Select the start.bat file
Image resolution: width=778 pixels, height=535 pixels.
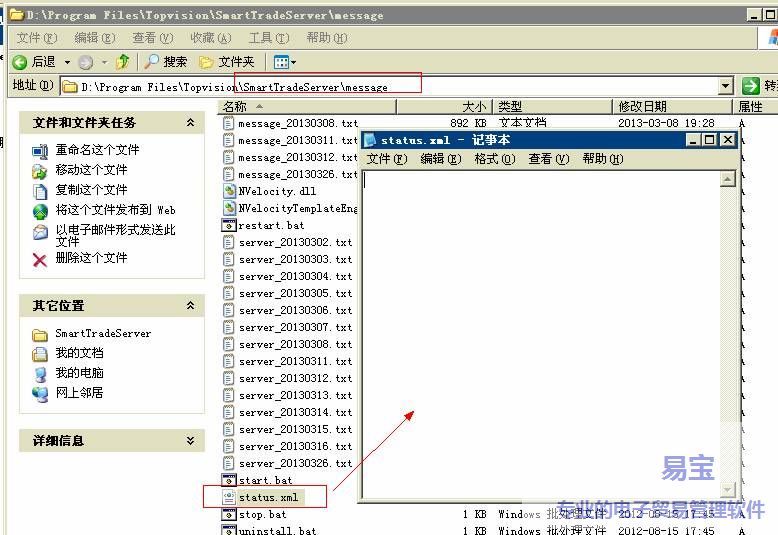(x=265, y=480)
